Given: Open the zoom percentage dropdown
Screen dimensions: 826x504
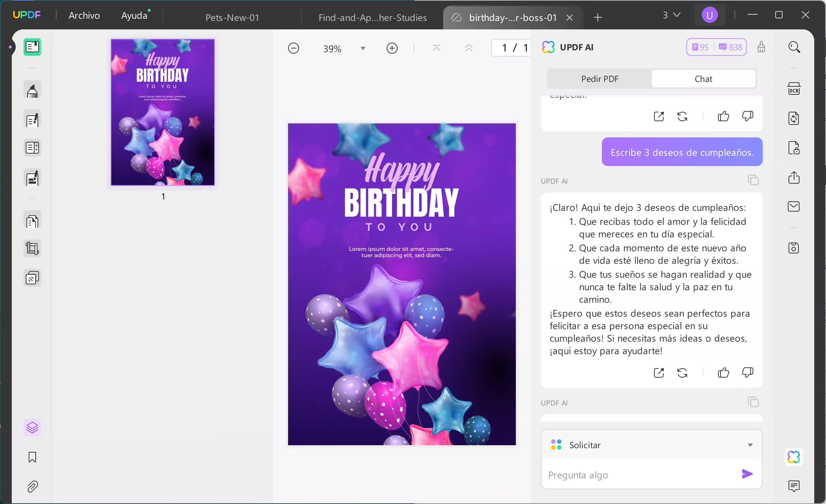Looking at the screenshot, I should (x=363, y=48).
